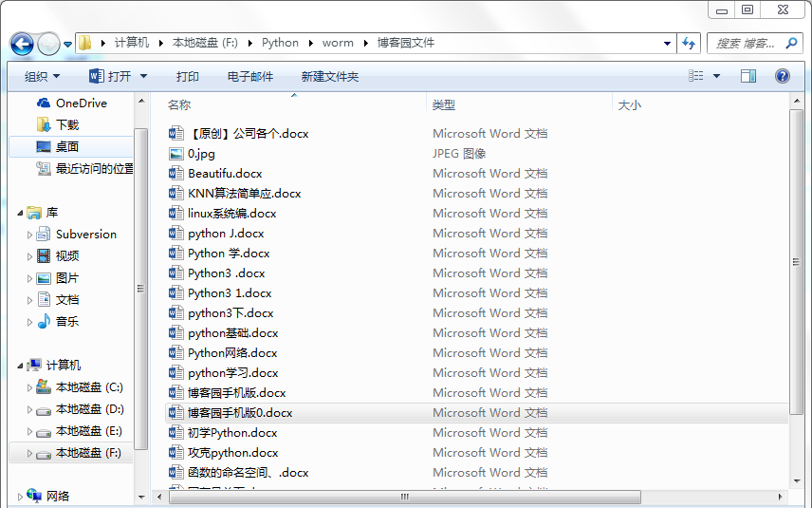Select 最近访问的位置 in navigation pane
The image size is (812, 508).
[95, 168]
